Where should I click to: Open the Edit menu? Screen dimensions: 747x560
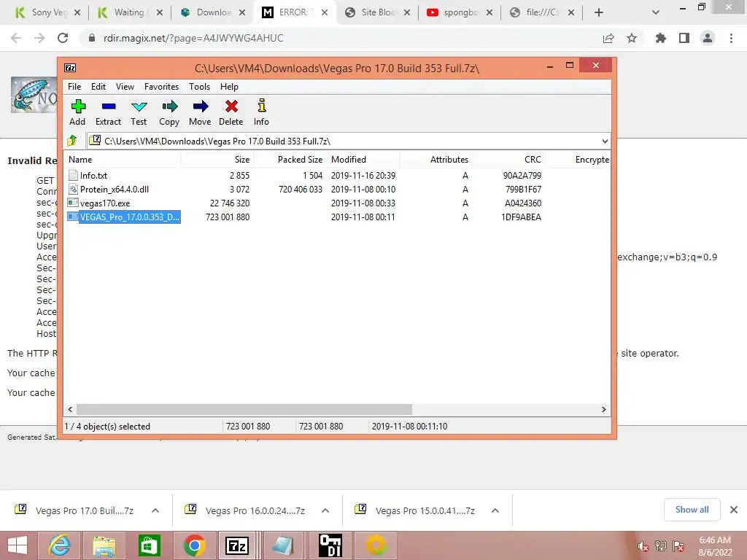98,87
